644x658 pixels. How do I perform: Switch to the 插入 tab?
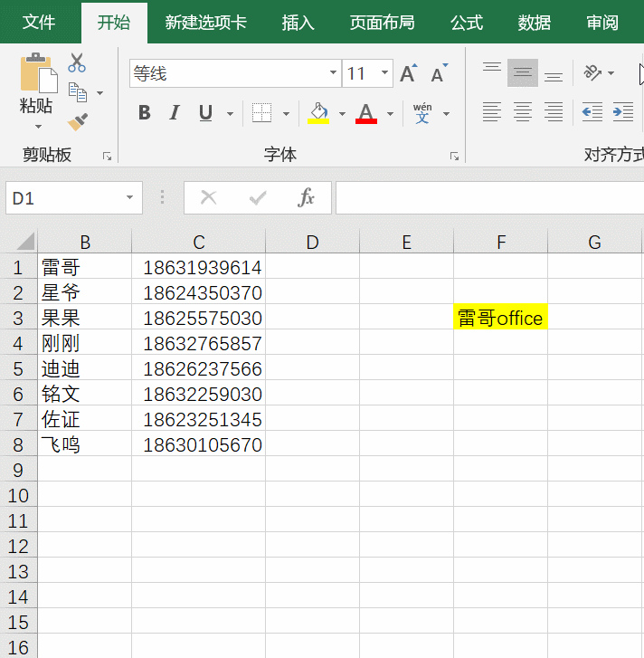click(x=298, y=23)
